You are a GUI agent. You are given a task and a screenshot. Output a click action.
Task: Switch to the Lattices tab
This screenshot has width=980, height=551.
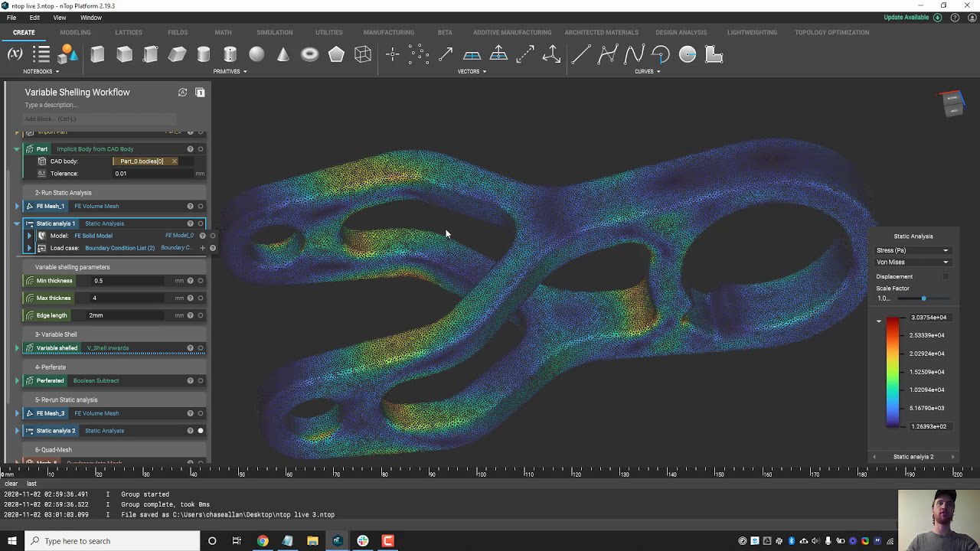(x=129, y=32)
